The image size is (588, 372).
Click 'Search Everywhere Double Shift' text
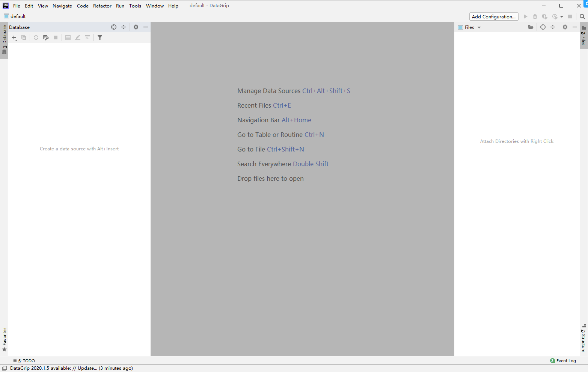283,164
